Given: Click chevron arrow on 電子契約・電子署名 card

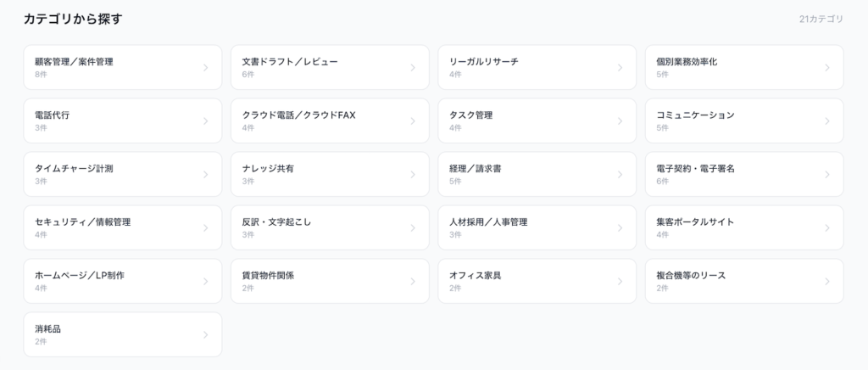Looking at the screenshot, I should [x=827, y=175].
